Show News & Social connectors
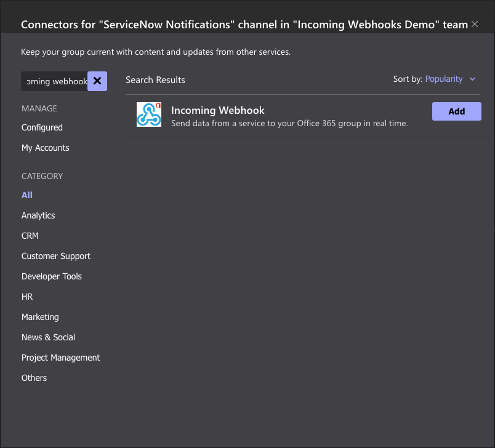 tap(48, 337)
